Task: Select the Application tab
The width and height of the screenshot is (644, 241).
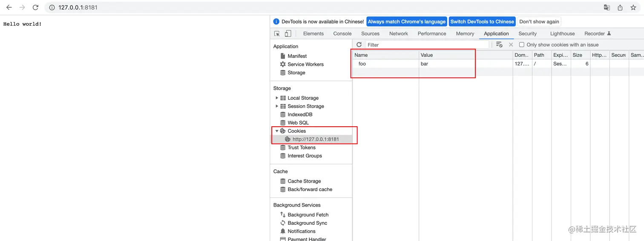Action: 496,34
